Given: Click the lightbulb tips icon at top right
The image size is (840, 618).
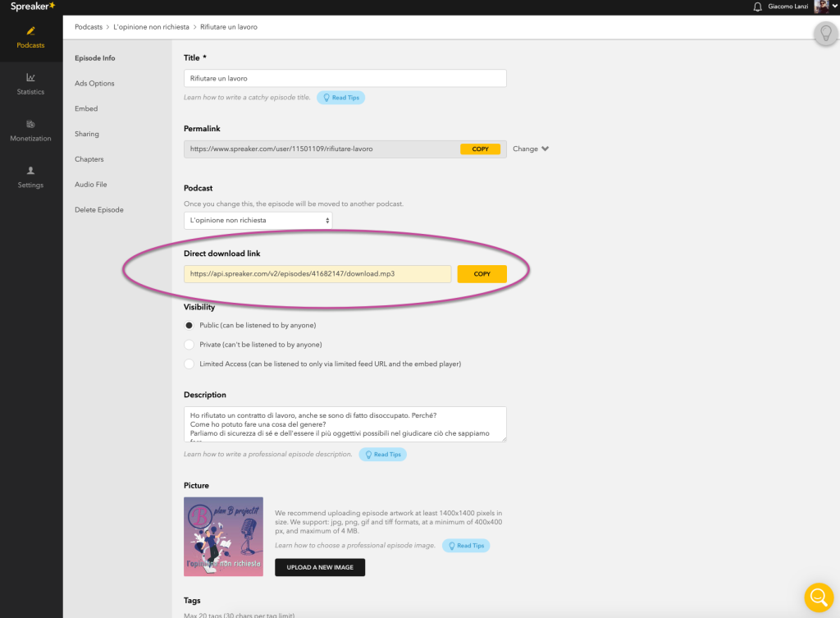Looking at the screenshot, I should pyautogui.click(x=826, y=33).
